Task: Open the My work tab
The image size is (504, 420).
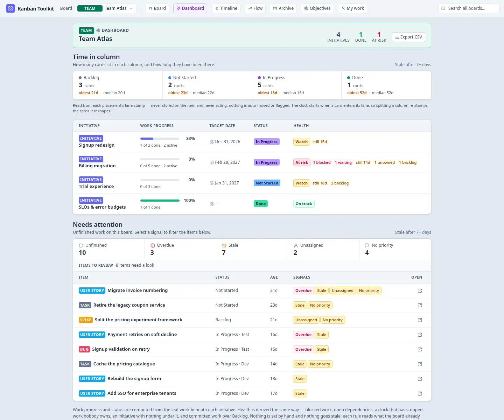Action: point(352,8)
